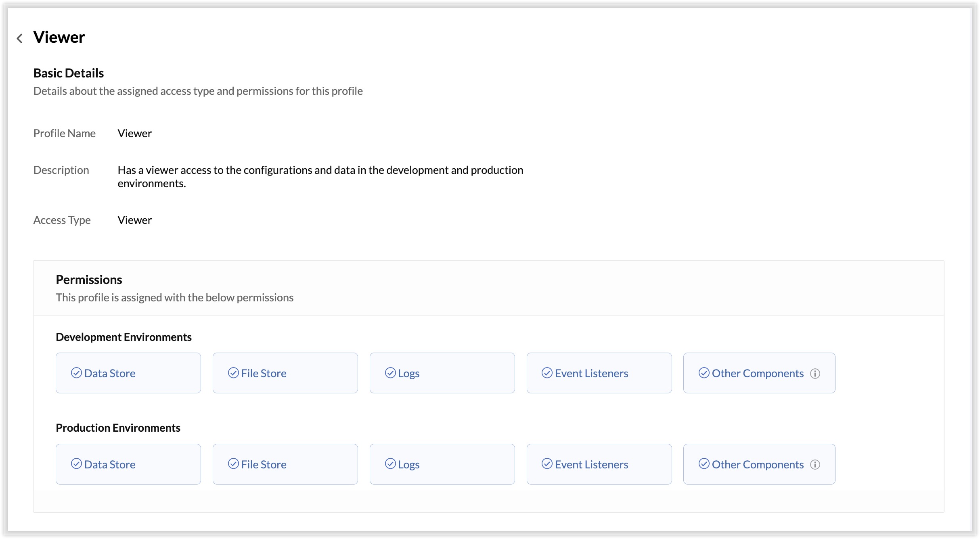
Task: Click checkmark icon on Production Data Store
Action: coord(76,464)
